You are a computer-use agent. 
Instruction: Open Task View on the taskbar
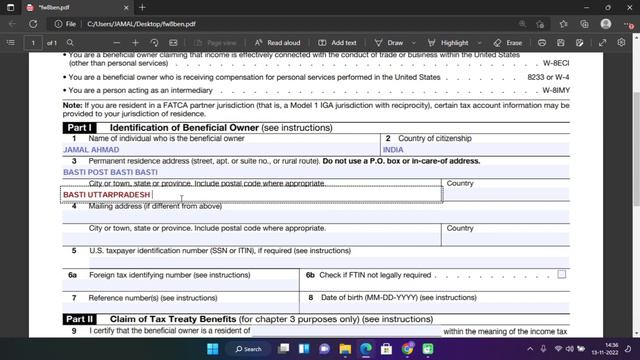point(284,349)
